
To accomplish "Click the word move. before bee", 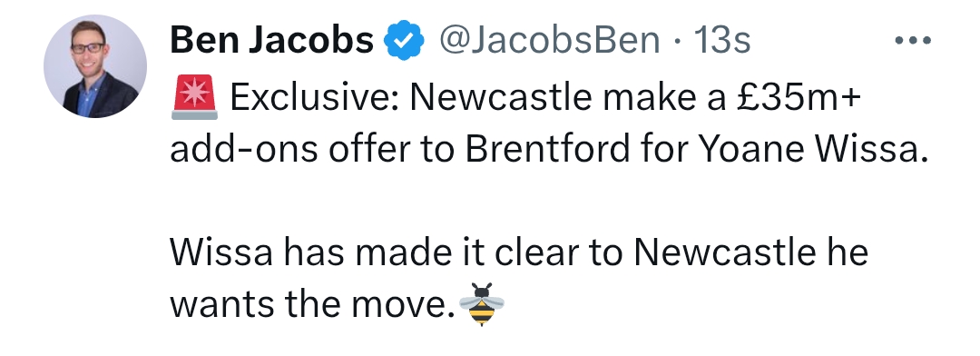I will (403, 305).
